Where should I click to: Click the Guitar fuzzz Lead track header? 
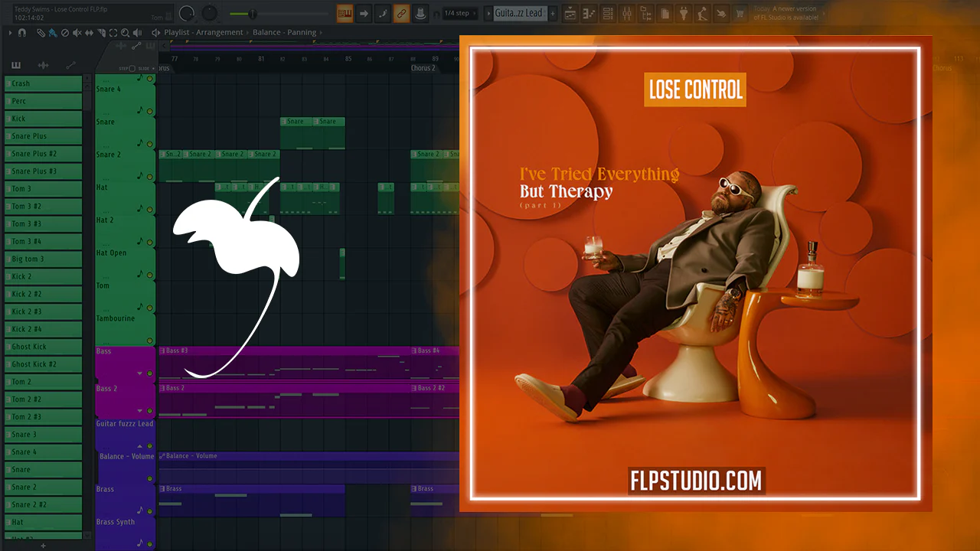click(x=125, y=433)
